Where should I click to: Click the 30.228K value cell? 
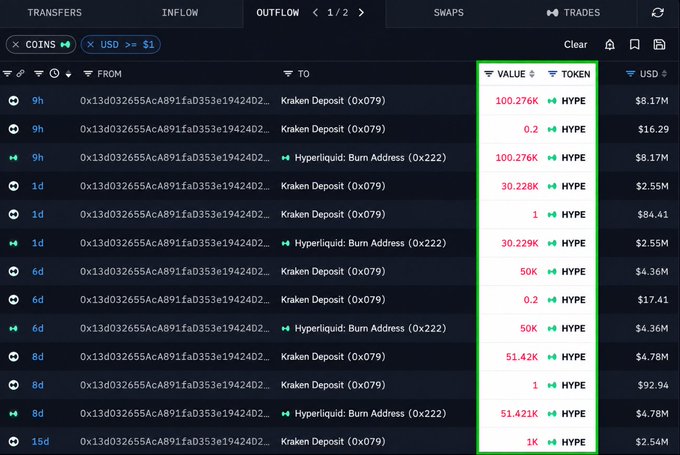(520, 186)
